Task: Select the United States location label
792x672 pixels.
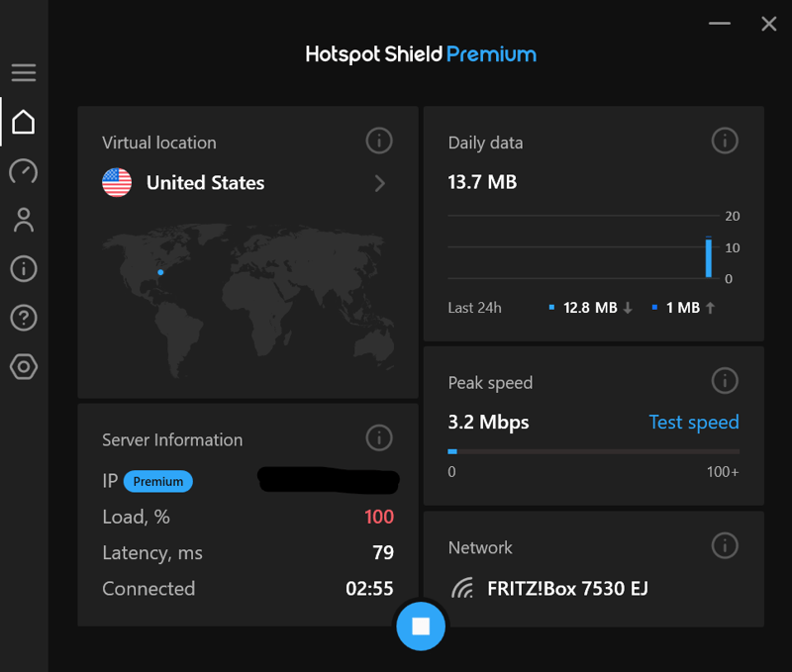Action: click(205, 183)
